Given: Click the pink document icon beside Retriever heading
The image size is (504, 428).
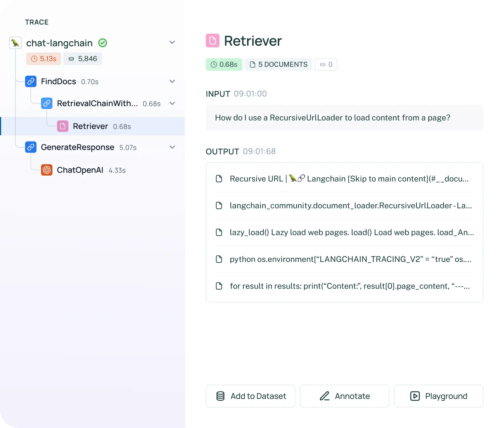Looking at the screenshot, I should point(213,41).
